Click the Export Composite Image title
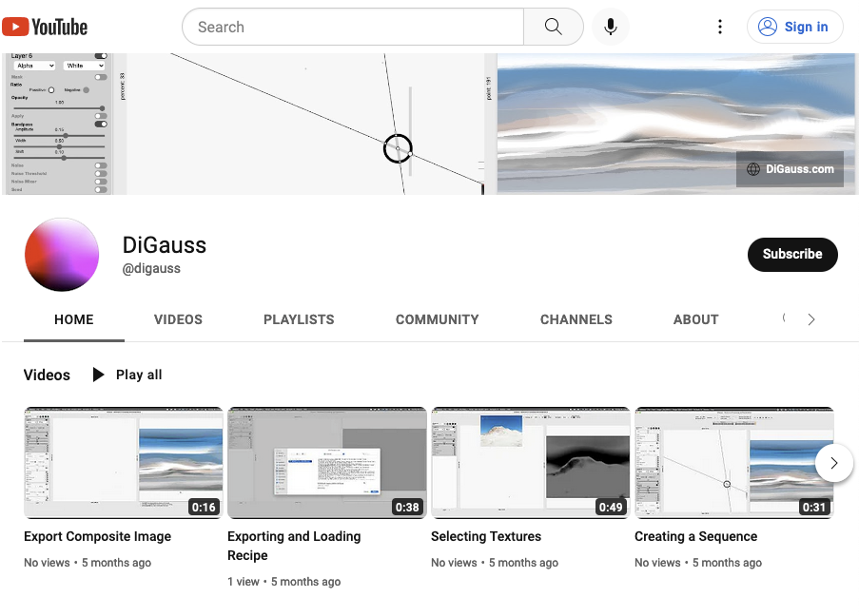859x616 pixels. coord(98,536)
